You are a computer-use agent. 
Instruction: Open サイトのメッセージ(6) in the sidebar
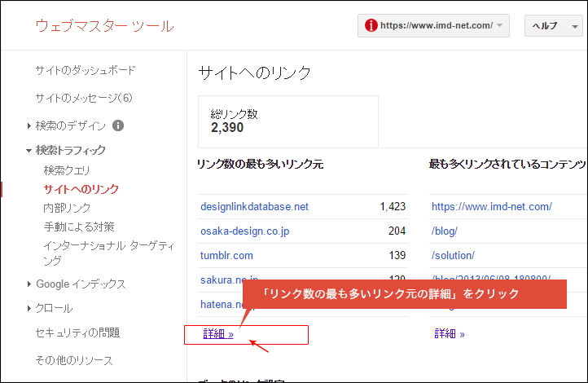point(84,98)
